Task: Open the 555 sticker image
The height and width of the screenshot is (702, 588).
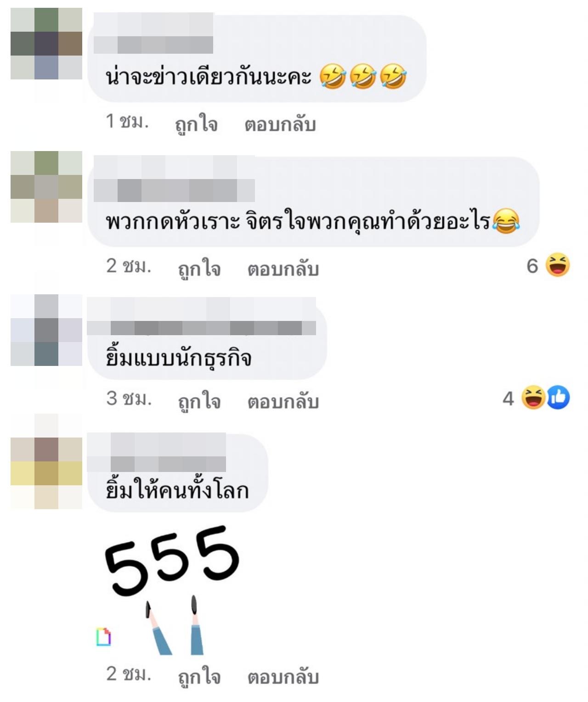Action: pos(172,590)
